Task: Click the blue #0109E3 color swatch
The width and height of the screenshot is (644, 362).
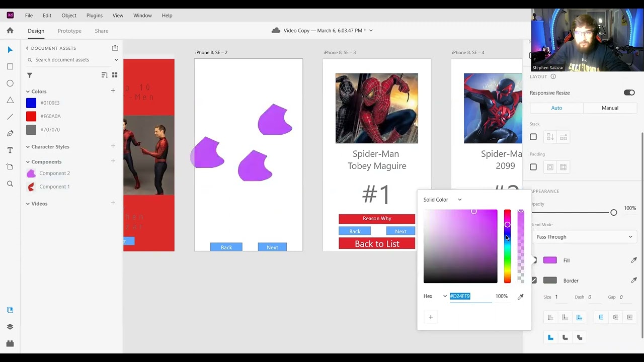Action: coord(31,103)
